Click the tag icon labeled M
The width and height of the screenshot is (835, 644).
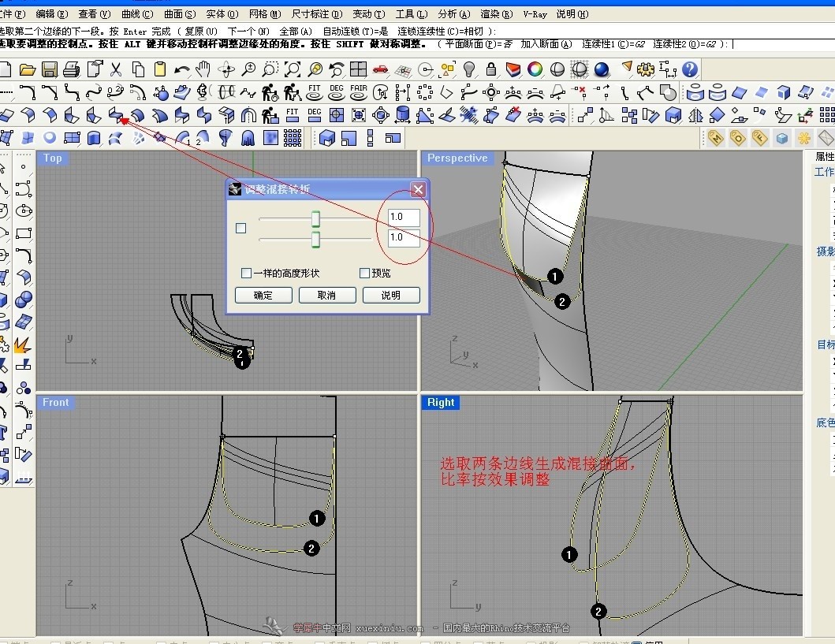coord(716,139)
